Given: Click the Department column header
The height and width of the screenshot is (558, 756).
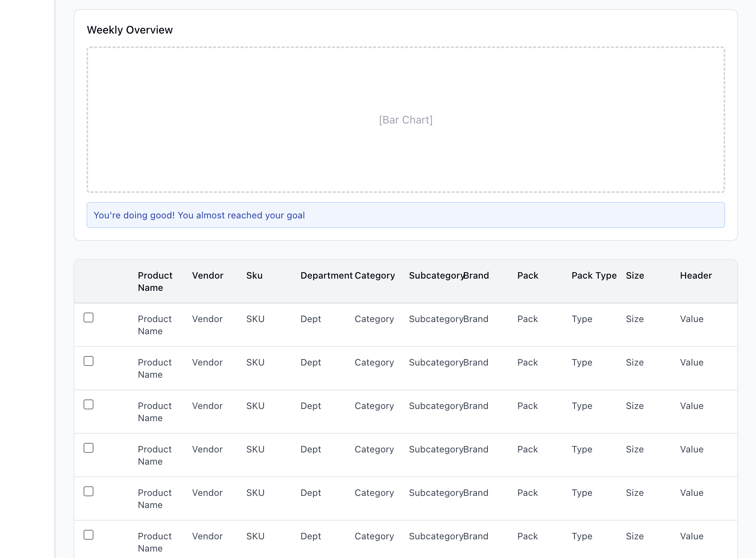Looking at the screenshot, I should coord(326,276).
